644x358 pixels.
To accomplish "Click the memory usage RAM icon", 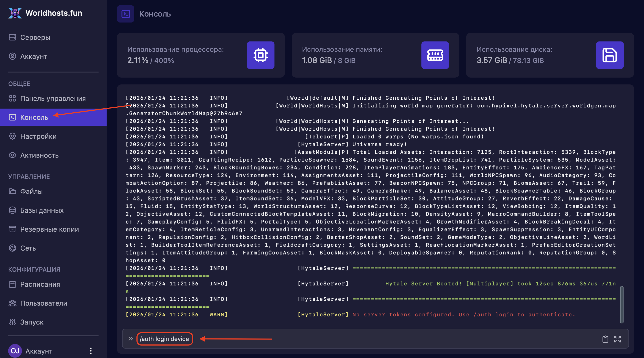I will tap(435, 55).
